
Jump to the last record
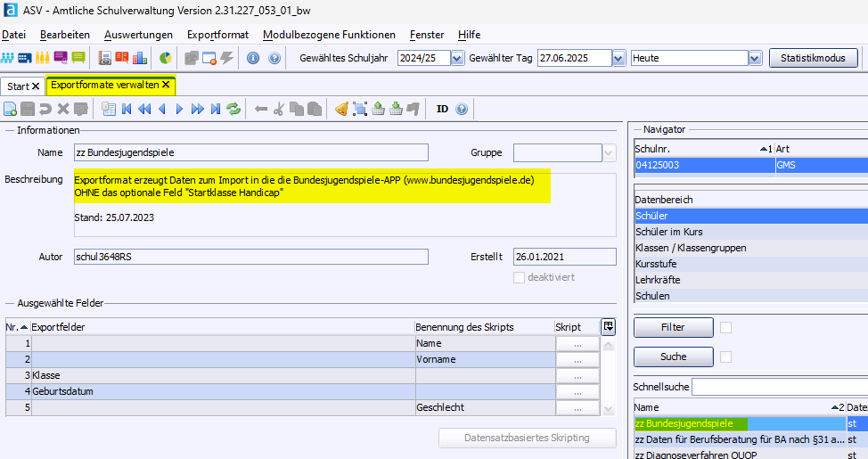point(215,109)
